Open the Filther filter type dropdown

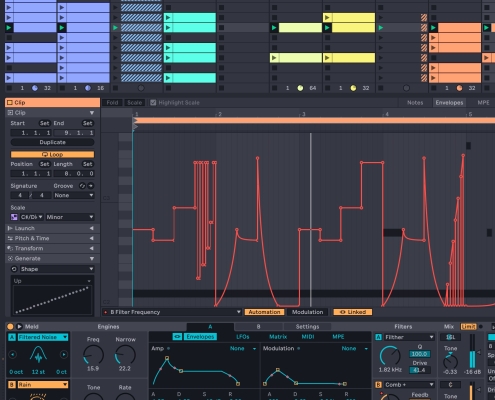pyautogui.click(x=409, y=337)
